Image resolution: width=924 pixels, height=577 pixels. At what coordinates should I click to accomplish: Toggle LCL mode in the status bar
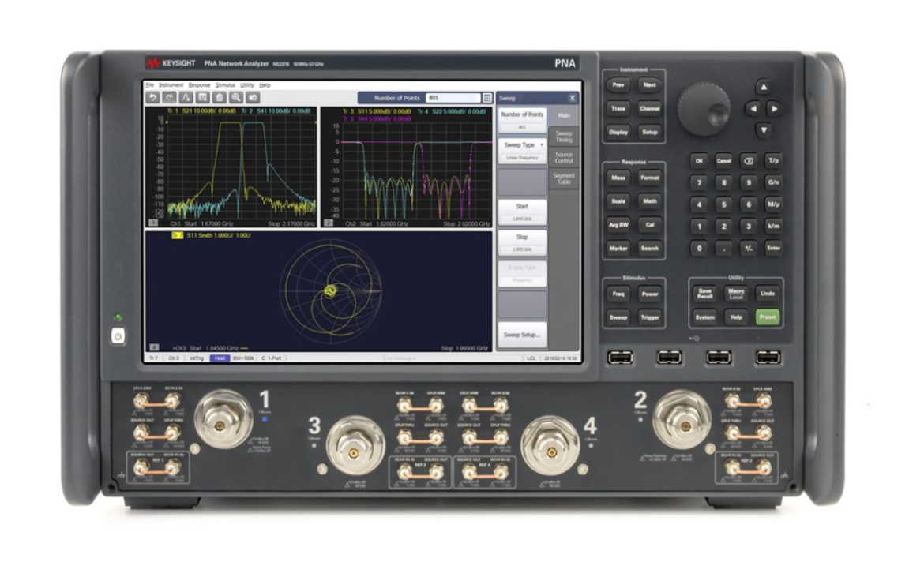(530, 358)
